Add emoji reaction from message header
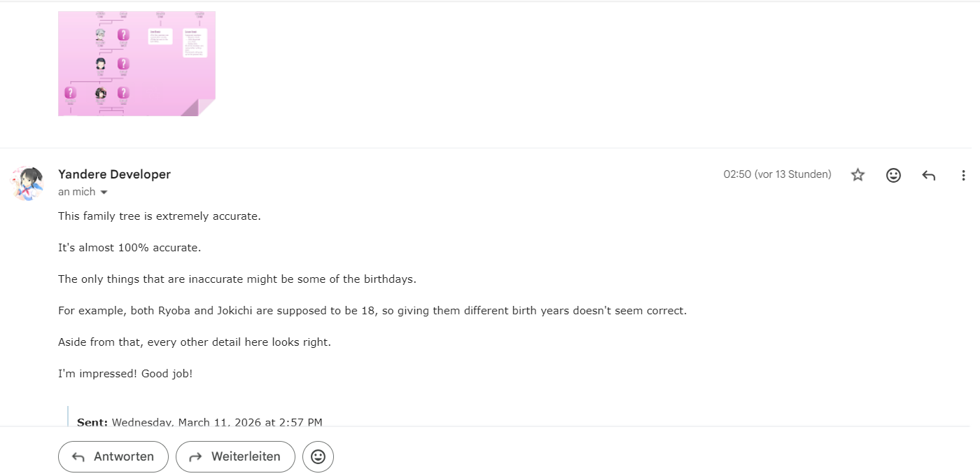Screen dimensions: 980x476 point(893,175)
